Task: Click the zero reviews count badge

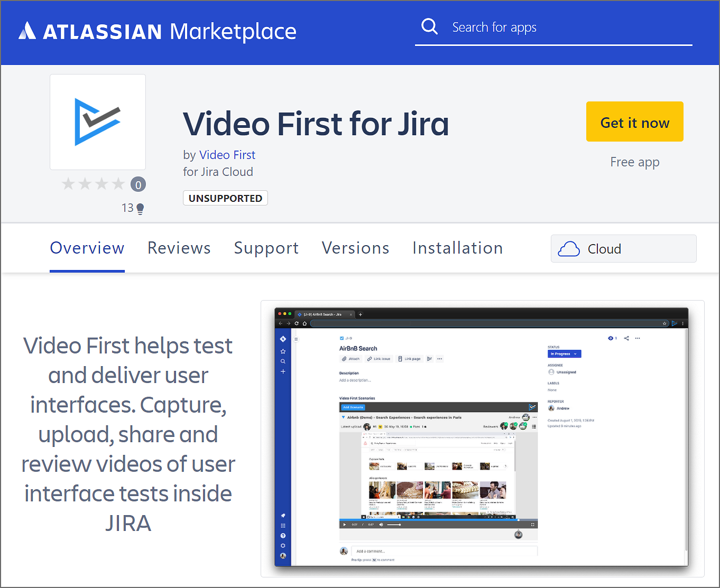Action: click(x=138, y=184)
